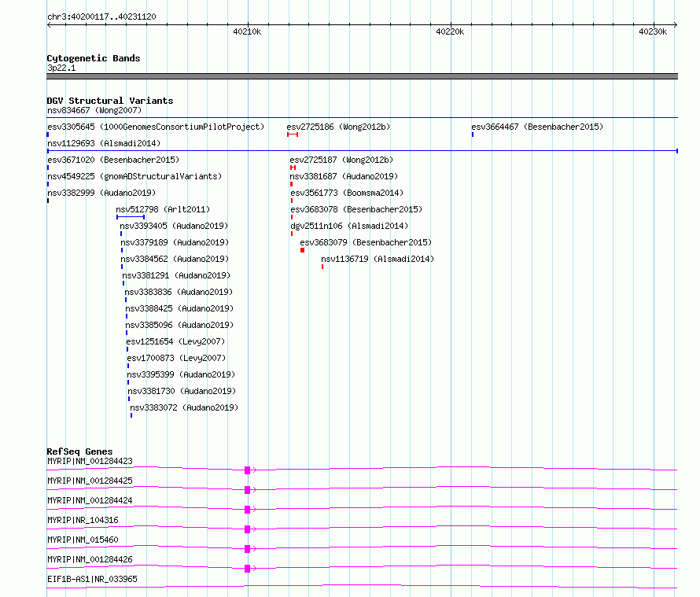This screenshot has height=597, width=700.
Task: Click magenta exon box on MYRIP|NM_001284423
Action: click(247, 470)
